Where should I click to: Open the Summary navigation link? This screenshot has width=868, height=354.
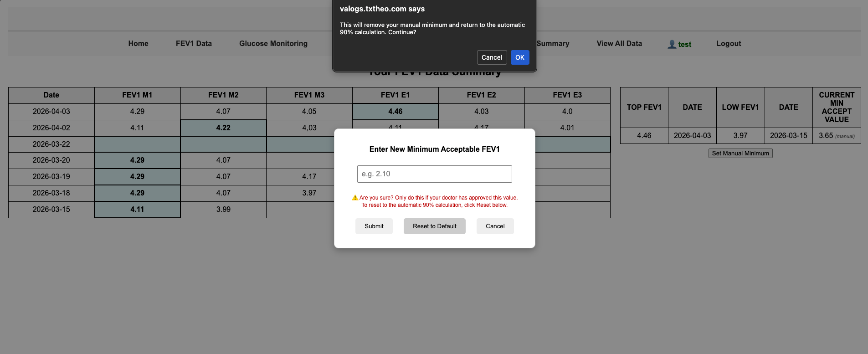[x=553, y=44]
